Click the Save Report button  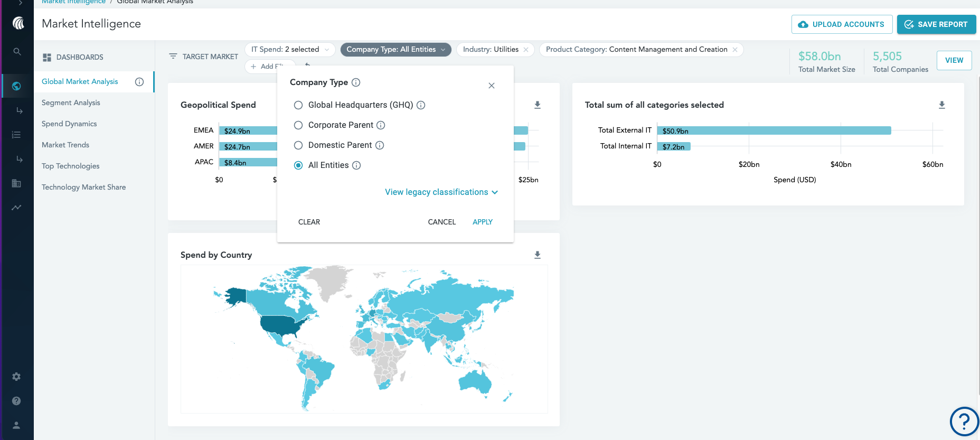tap(936, 24)
